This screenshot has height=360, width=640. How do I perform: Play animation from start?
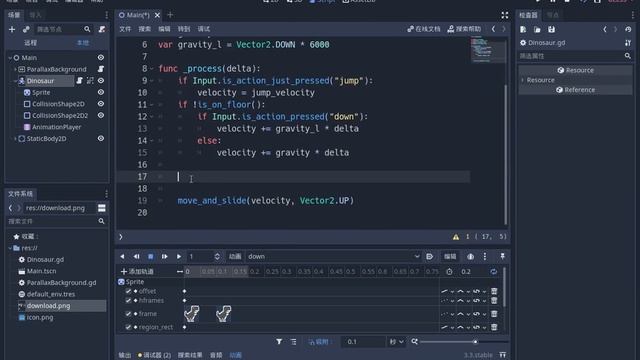[164, 256]
